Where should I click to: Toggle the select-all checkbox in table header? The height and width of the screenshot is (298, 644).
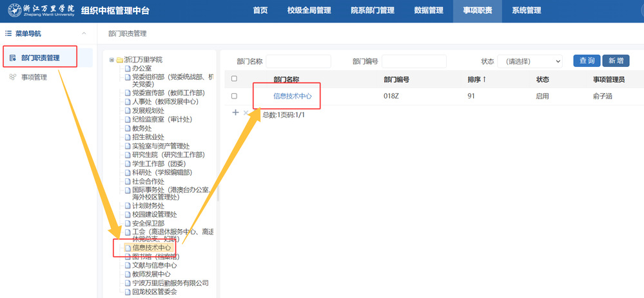click(x=234, y=79)
